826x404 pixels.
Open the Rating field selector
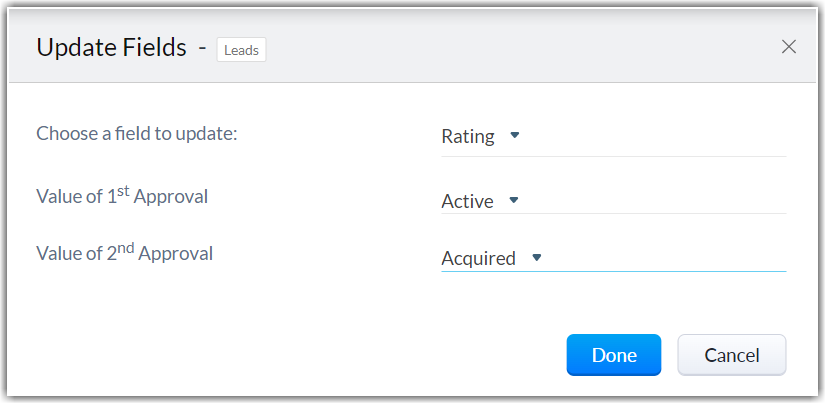click(x=468, y=137)
